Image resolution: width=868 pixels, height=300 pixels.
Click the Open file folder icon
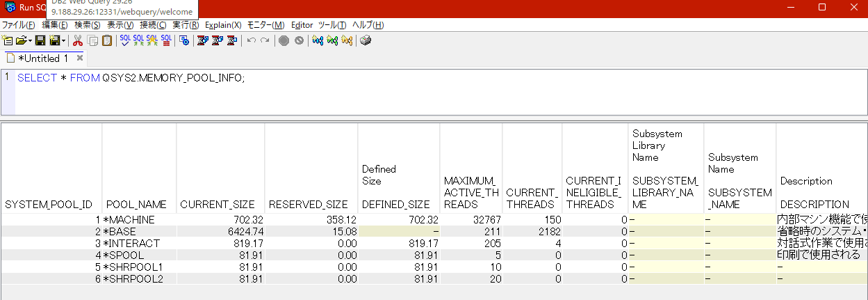coord(21,40)
